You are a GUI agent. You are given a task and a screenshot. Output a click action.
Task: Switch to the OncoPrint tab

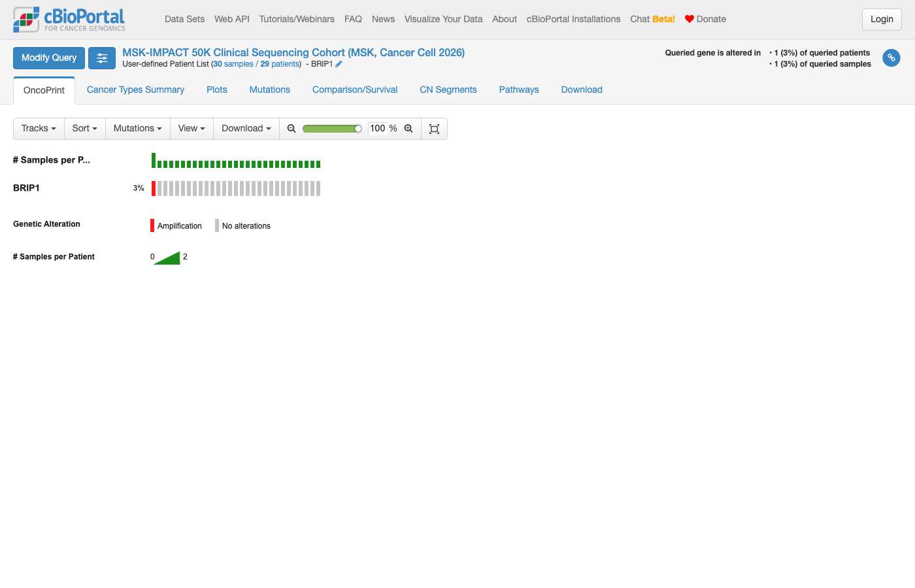44,90
